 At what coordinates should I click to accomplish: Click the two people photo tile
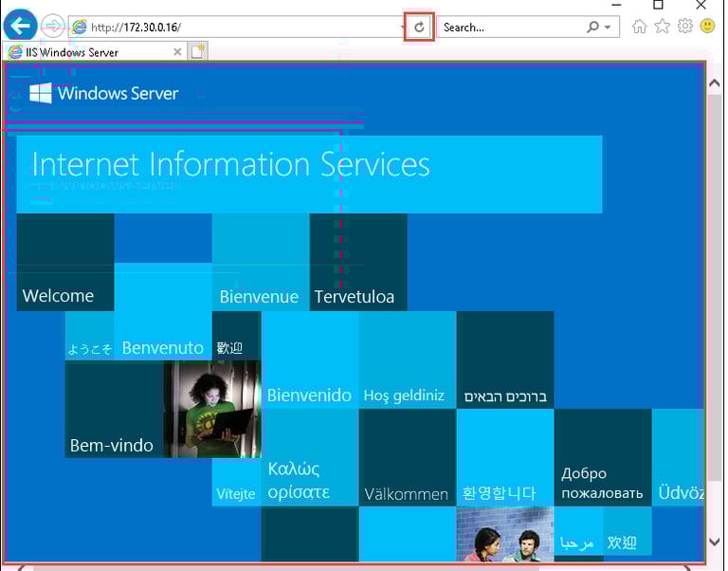tap(505, 534)
